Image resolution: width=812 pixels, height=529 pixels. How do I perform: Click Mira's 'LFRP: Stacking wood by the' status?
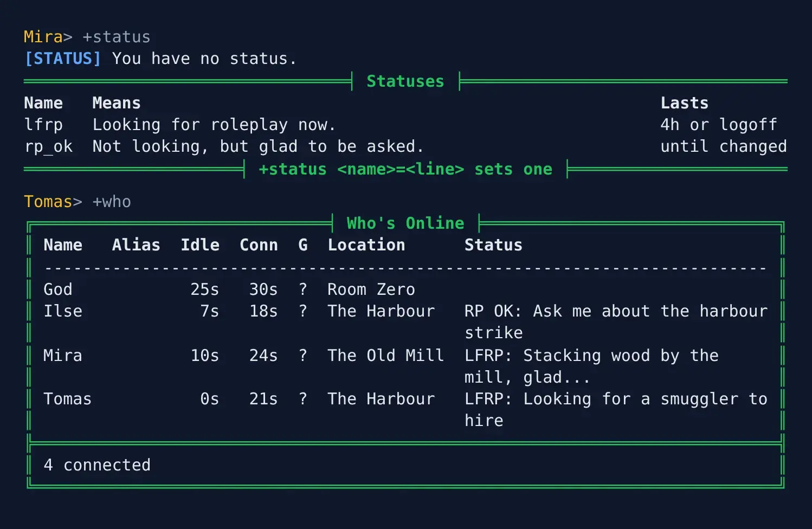point(591,356)
